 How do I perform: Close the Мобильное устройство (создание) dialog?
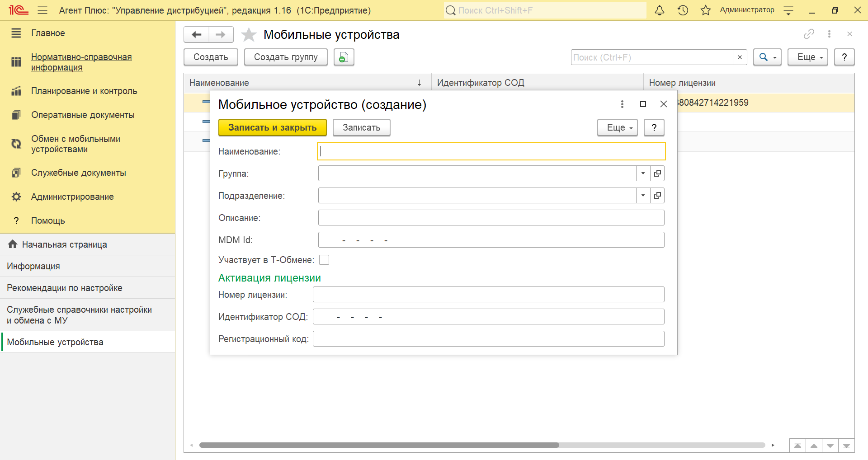click(664, 104)
